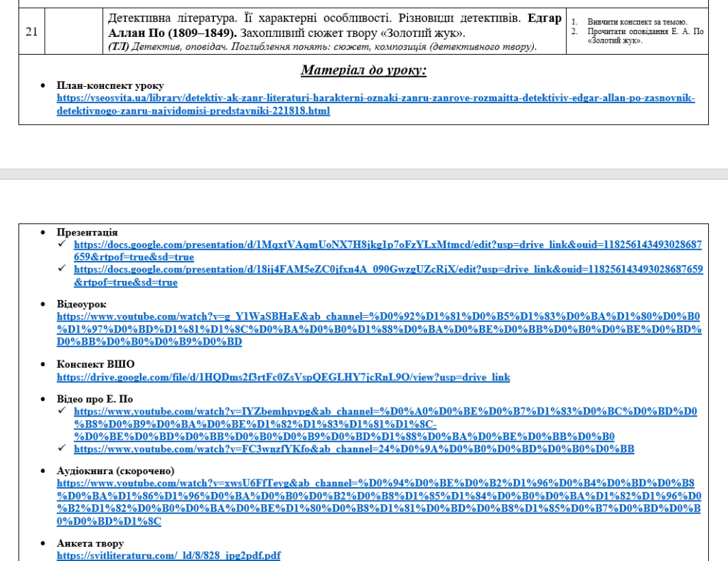The image size is (728, 561).
Task: Open the second Google Docs presentation link
Action: tap(387, 269)
